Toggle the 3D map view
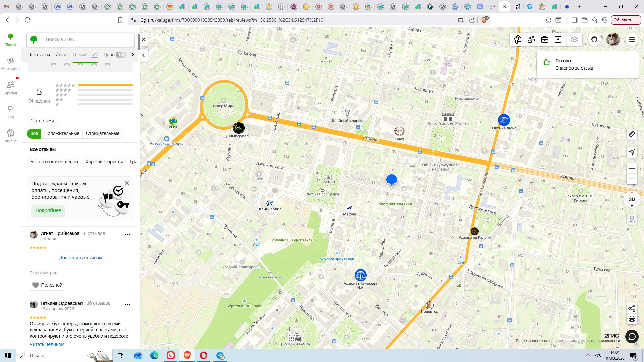644x362 pixels. [632, 199]
